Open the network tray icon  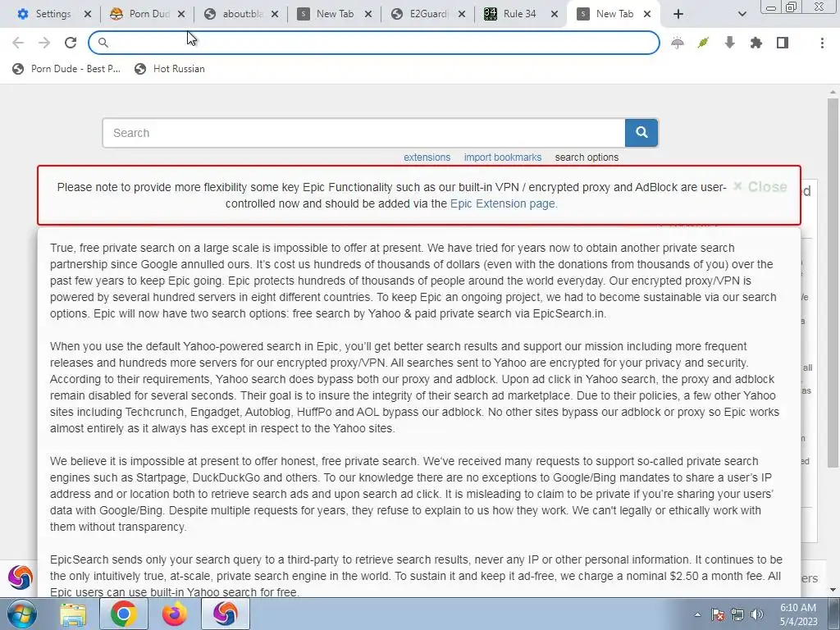[x=737, y=614]
